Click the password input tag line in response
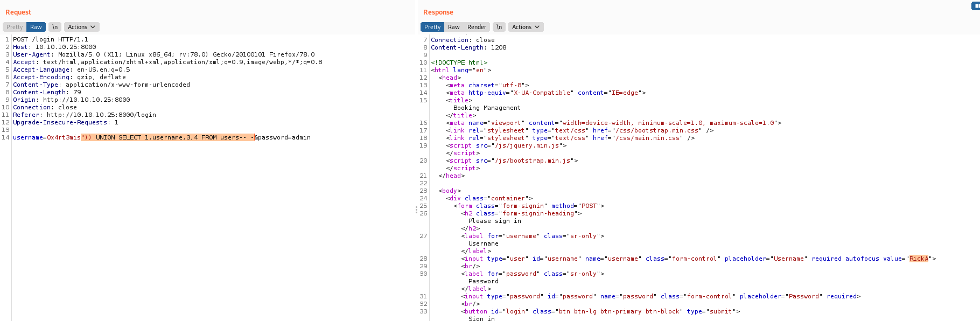Screen dimensions: 980x321 point(661,296)
